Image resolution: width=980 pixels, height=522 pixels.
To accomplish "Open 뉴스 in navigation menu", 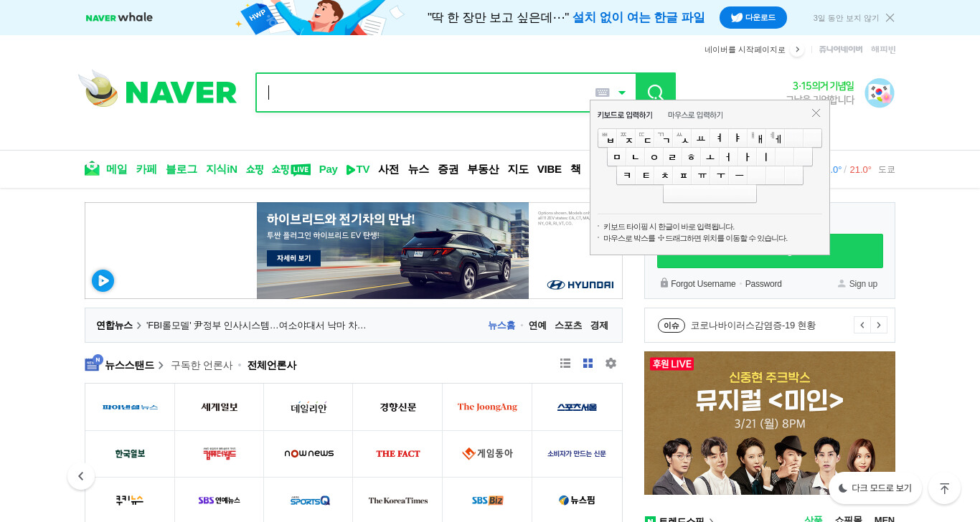I will pyautogui.click(x=419, y=169).
